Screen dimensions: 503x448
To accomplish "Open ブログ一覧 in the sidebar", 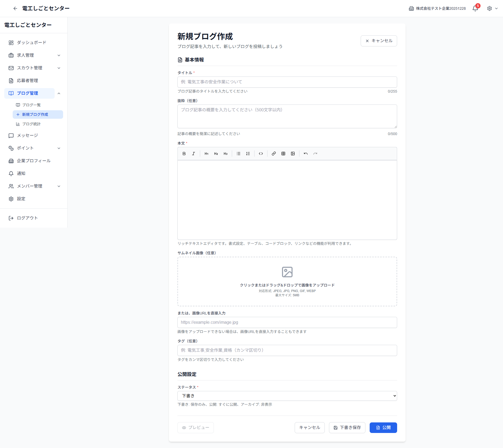I will tap(31, 105).
